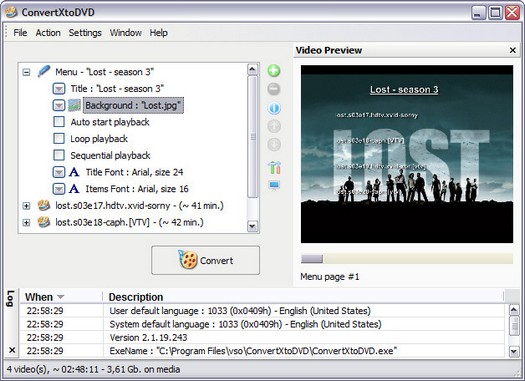
Task: Click the Convert button
Action: coord(205,260)
